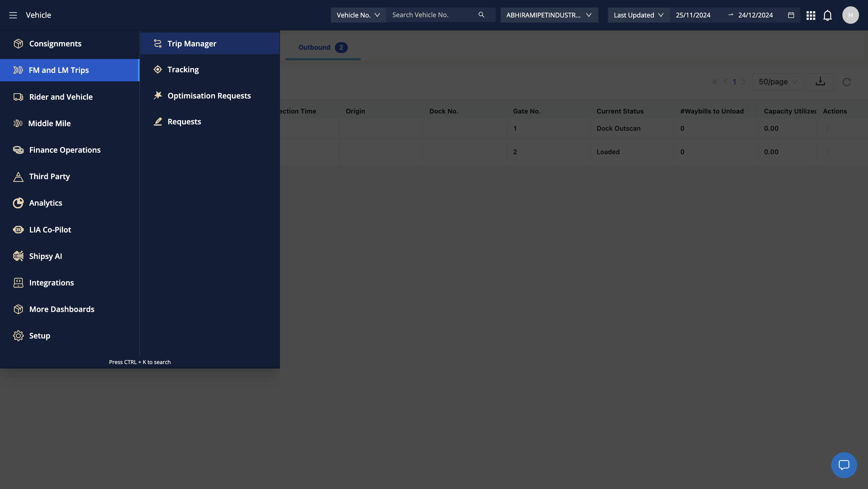Click the Rider and Vehicle truck icon
The height and width of the screenshot is (489, 868).
pyautogui.click(x=18, y=97)
